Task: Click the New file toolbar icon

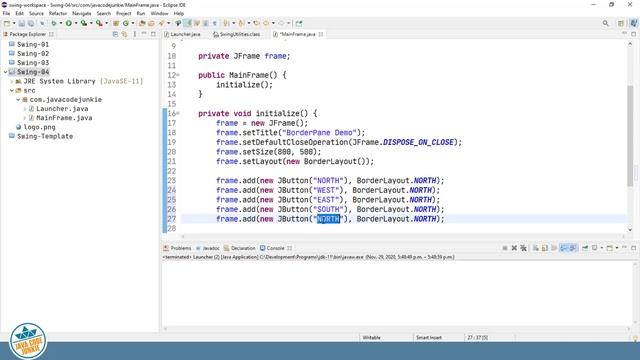Action: [7, 23]
